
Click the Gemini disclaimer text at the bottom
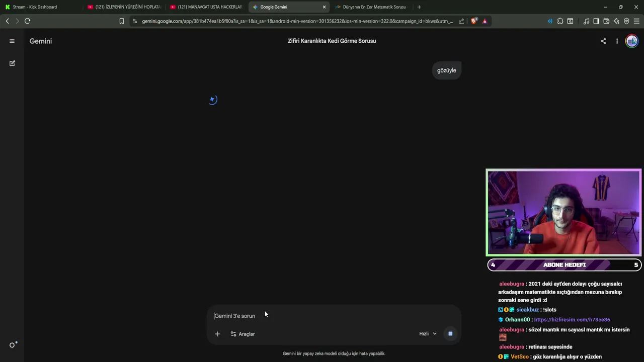[334, 353]
